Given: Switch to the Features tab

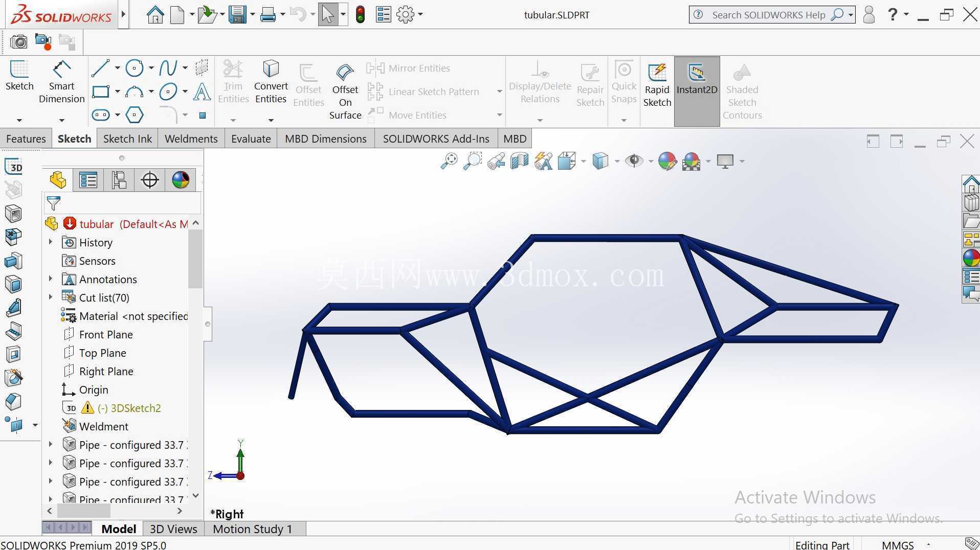Looking at the screenshot, I should [26, 139].
